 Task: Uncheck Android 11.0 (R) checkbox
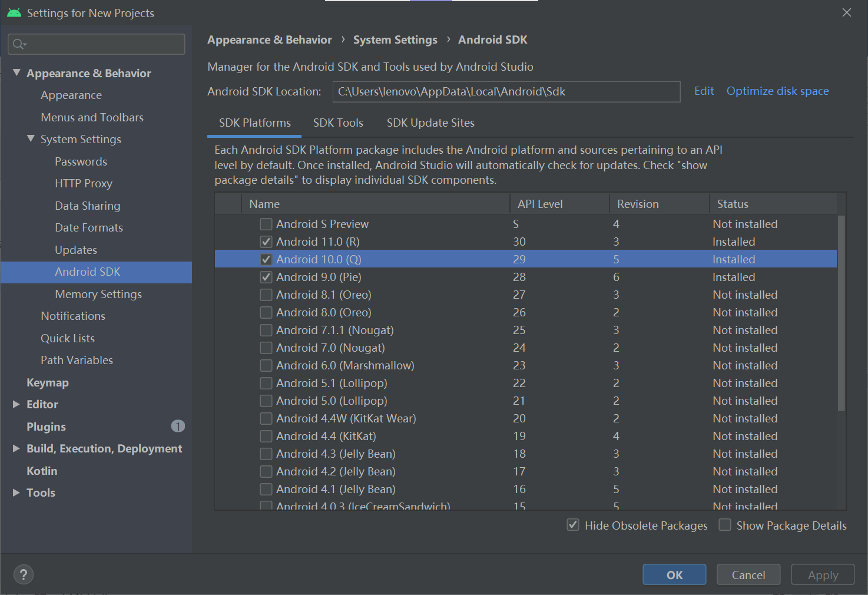(266, 242)
